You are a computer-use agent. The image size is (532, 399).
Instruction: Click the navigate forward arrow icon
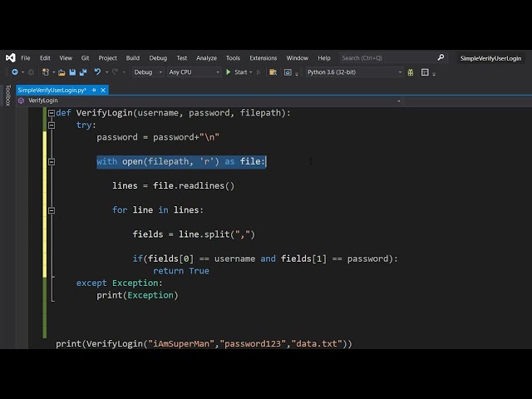tap(31, 72)
